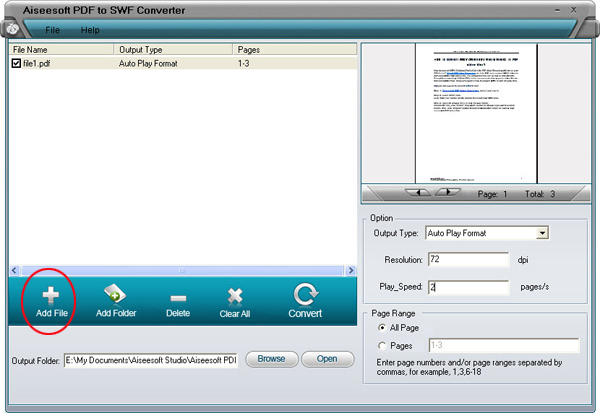Select the file1.pdf row name
This screenshot has width=600, height=413.
click(x=36, y=64)
